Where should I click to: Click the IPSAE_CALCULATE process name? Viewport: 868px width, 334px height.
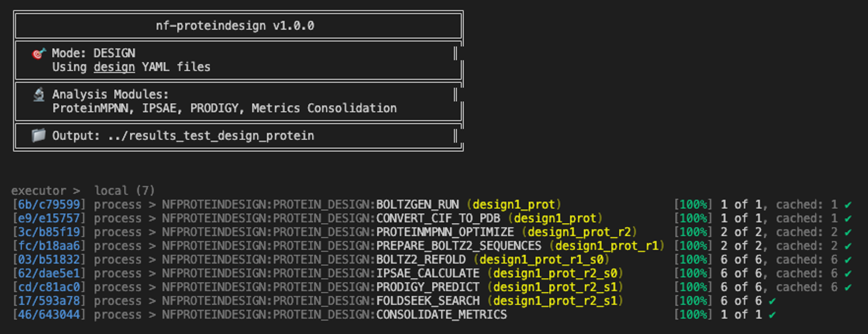point(427,274)
